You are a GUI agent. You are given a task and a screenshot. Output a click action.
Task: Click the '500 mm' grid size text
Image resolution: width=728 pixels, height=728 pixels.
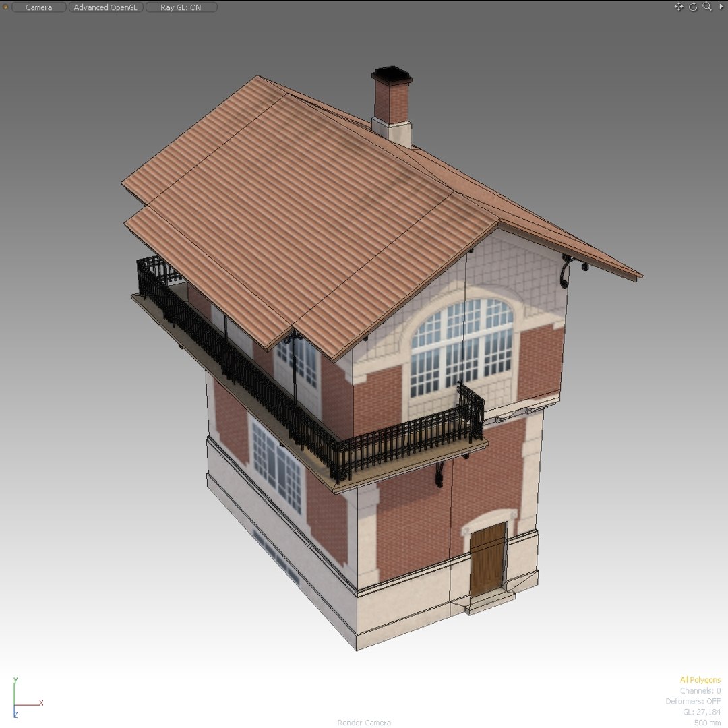pos(708,723)
